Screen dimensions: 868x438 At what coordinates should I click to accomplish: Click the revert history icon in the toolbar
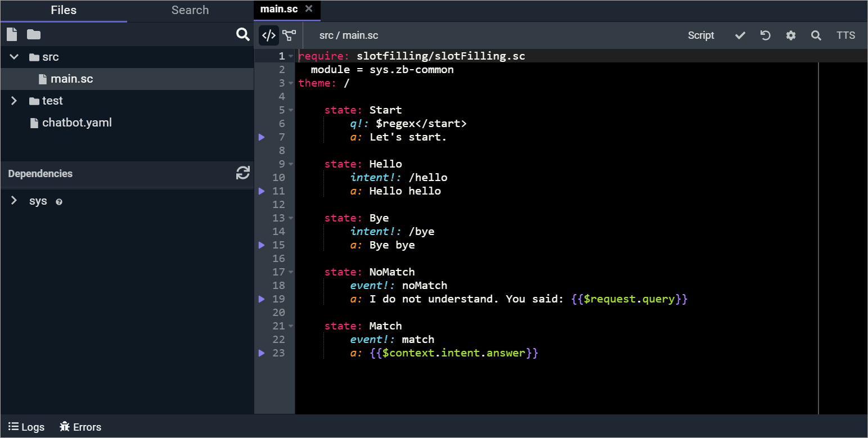(765, 35)
